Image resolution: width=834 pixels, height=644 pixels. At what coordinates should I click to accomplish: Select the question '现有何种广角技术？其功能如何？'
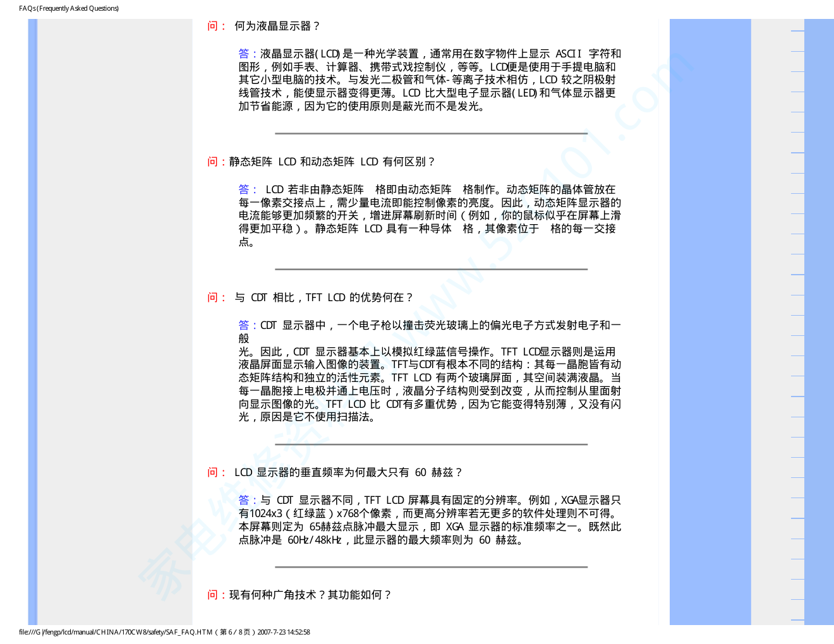[x=310, y=595]
